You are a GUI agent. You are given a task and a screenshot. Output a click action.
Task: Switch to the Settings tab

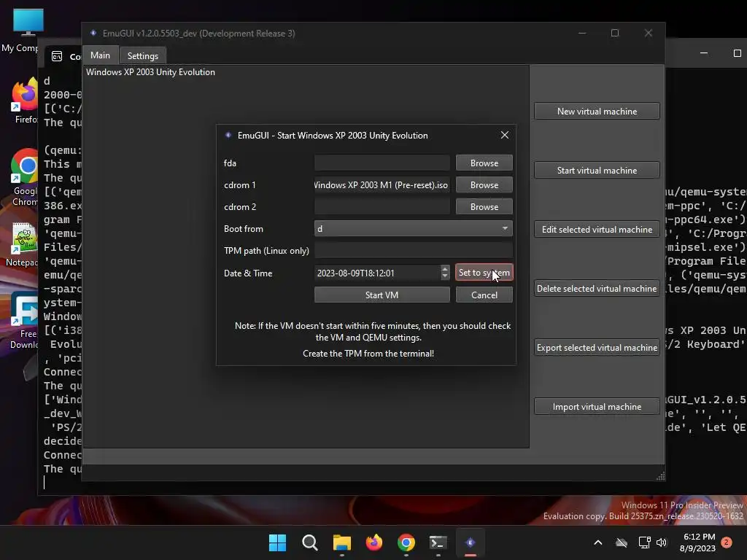(x=142, y=55)
